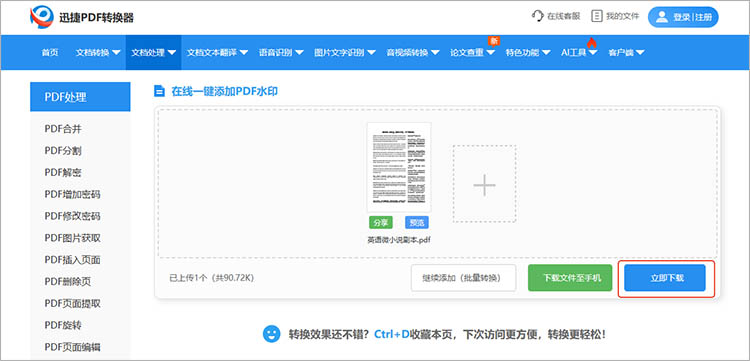Screen dimensions: 750x361
Task: Click the dashed add-file placeholder box
Action: point(485,184)
